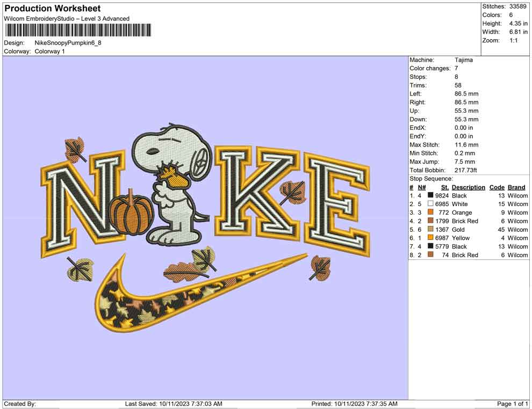The height and width of the screenshot is (409, 532).
Task: Click the orange swatch for code 772
Action: [x=430, y=212]
